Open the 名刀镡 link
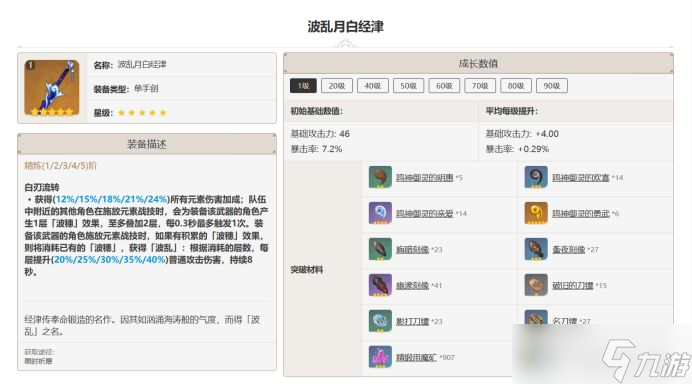 click(564, 321)
